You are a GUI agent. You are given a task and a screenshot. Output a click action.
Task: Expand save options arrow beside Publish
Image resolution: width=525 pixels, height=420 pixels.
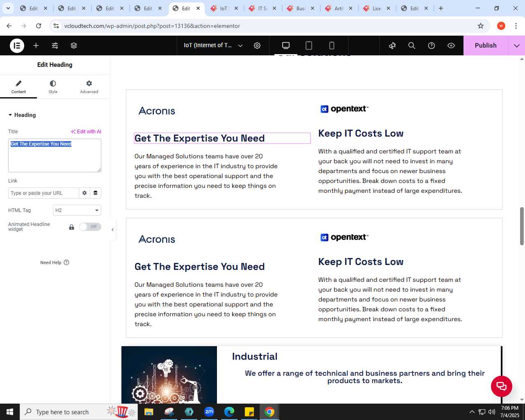pos(517,46)
